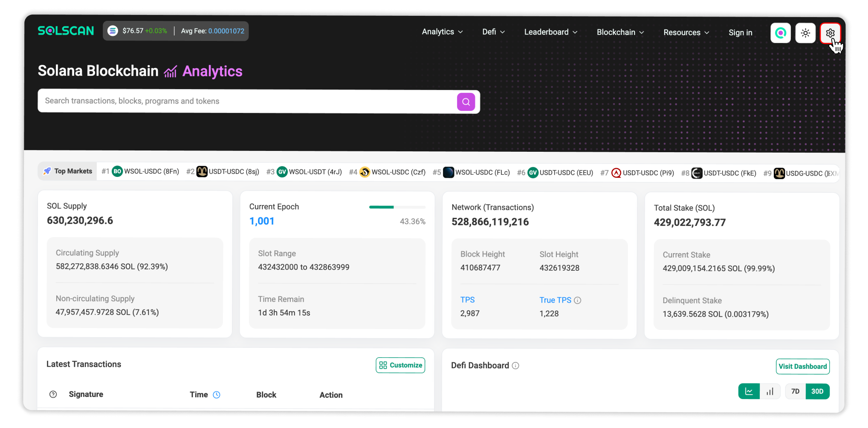Click the Customize button
Viewport: 868px width, 428px height.
[400, 365]
